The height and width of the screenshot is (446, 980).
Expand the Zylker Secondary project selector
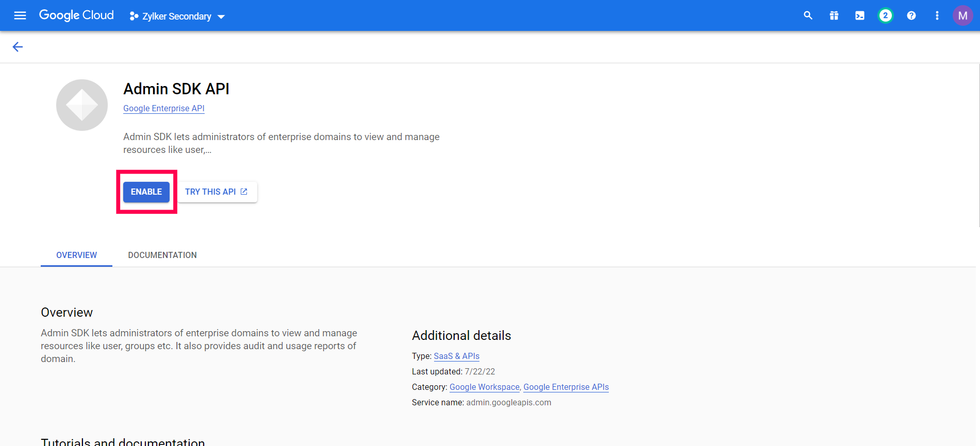pos(177,16)
